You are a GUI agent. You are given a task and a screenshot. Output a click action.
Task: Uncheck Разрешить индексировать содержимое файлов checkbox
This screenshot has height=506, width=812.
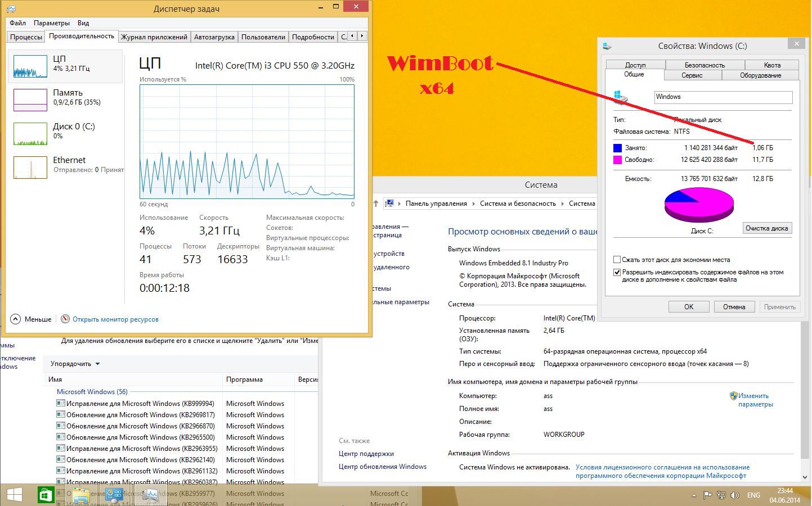(x=617, y=272)
